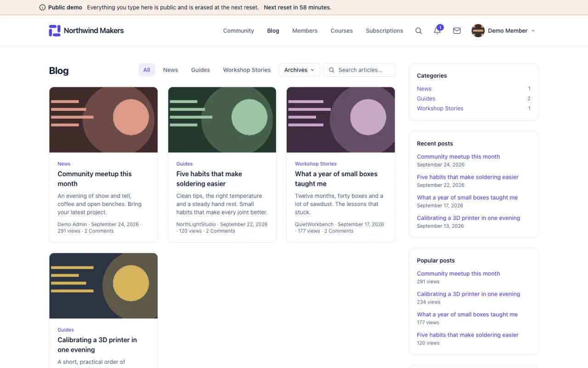Screen dimensions: 588x368
Task: Open the Community meetup card thumbnail
Action: 103,120
